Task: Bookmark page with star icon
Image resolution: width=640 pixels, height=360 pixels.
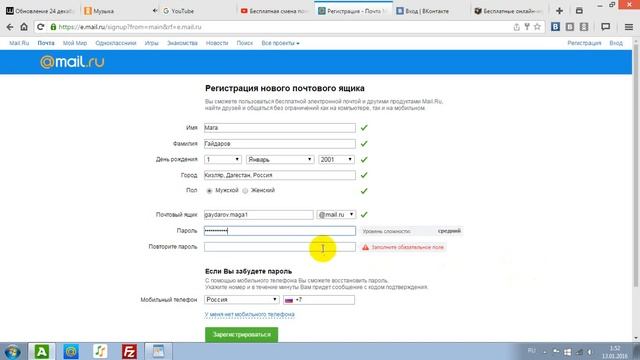Action: tap(537, 27)
